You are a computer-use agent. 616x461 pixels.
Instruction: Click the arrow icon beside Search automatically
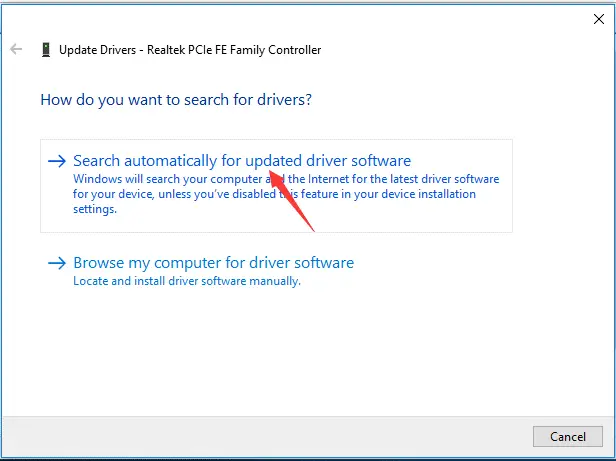(57, 161)
